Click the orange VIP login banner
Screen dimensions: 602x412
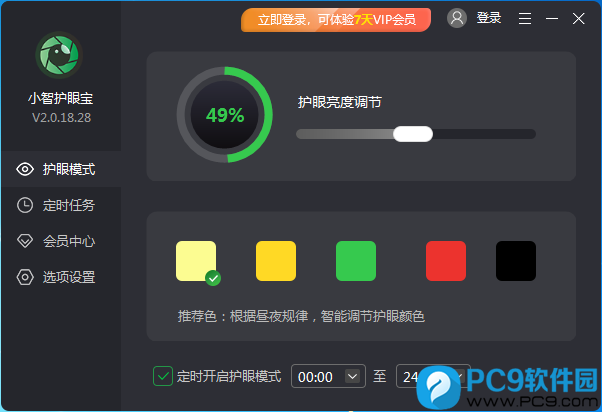point(336,20)
